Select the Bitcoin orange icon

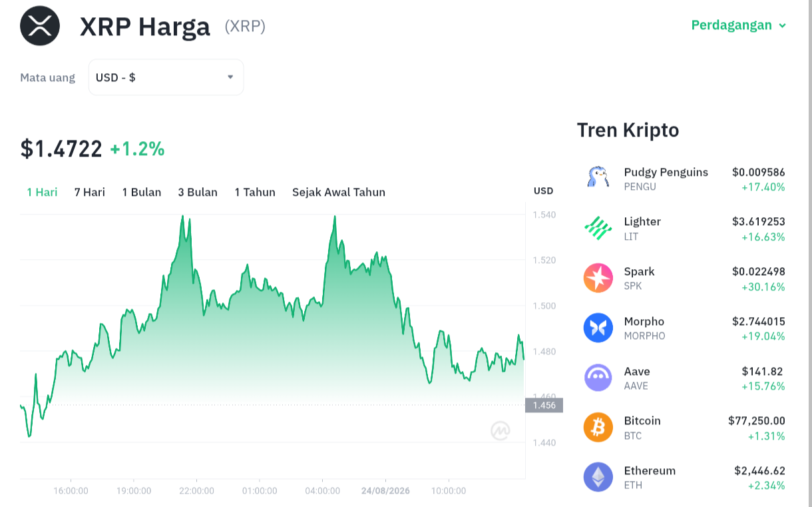tap(598, 427)
